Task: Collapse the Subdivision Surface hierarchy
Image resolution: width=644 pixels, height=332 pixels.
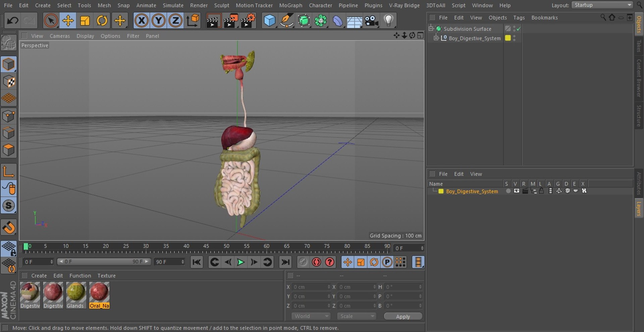Action: 431,29
